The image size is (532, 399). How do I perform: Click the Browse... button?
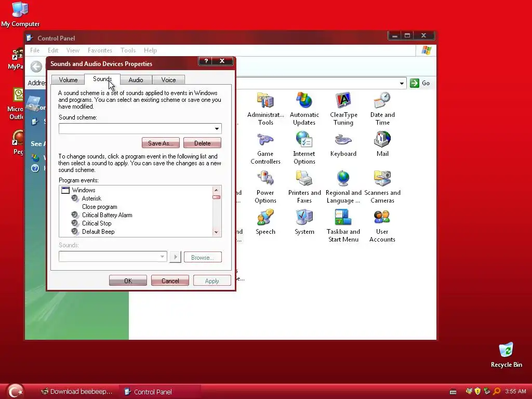click(x=203, y=257)
